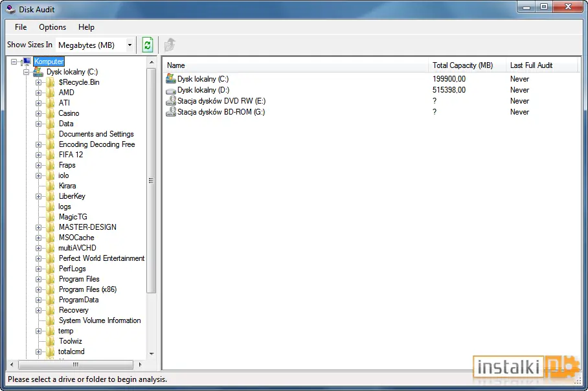Viewport: 588px width, 391px height.
Task: Open the Show Sizes In dropdown
Action: (x=130, y=45)
